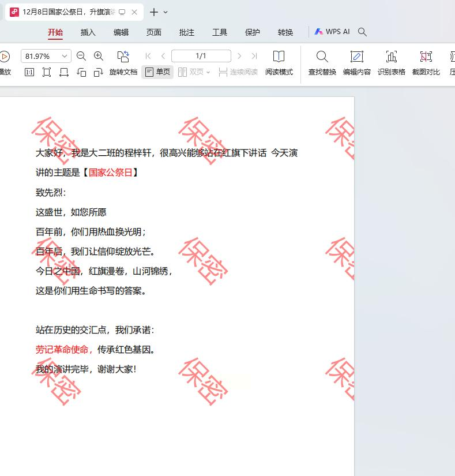The height and width of the screenshot is (476, 455).
Task: Switch to the Insert (插入) tab
Action: [x=88, y=32]
